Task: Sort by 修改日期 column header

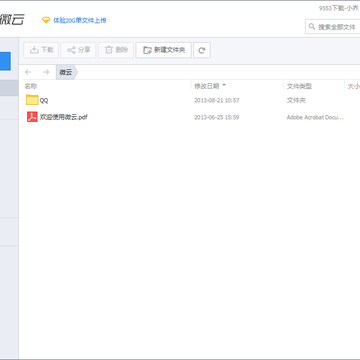Action: [207, 86]
